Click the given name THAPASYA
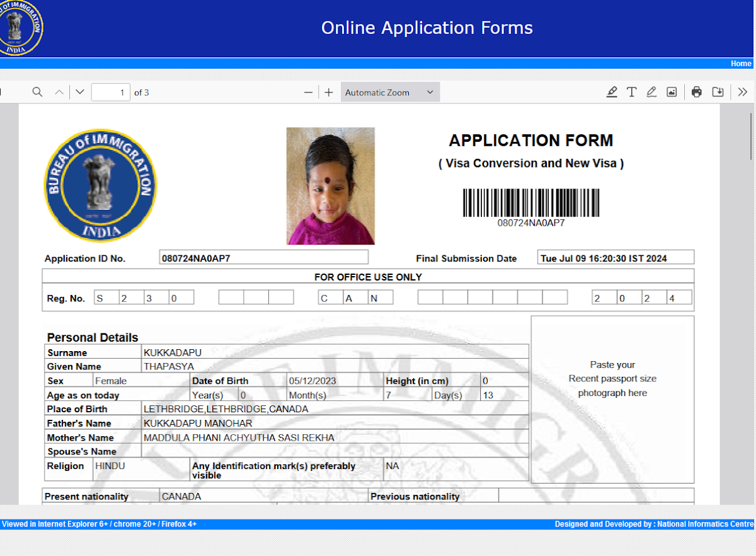Image resolution: width=756 pixels, height=556 pixels. click(169, 366)
